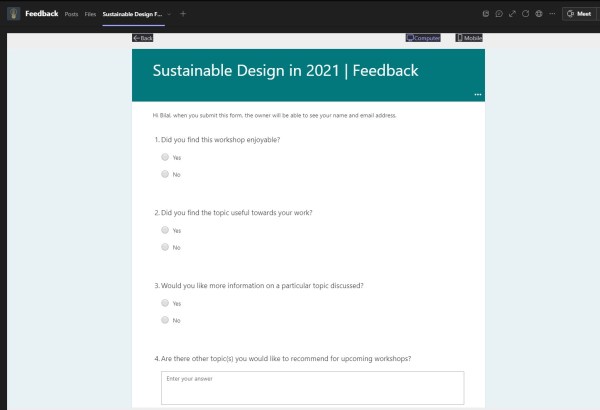Screen dimensions: 600x410
Task: Click the Feedback team avatar icon
Action: pyautogui.click(x=12, y=14)
